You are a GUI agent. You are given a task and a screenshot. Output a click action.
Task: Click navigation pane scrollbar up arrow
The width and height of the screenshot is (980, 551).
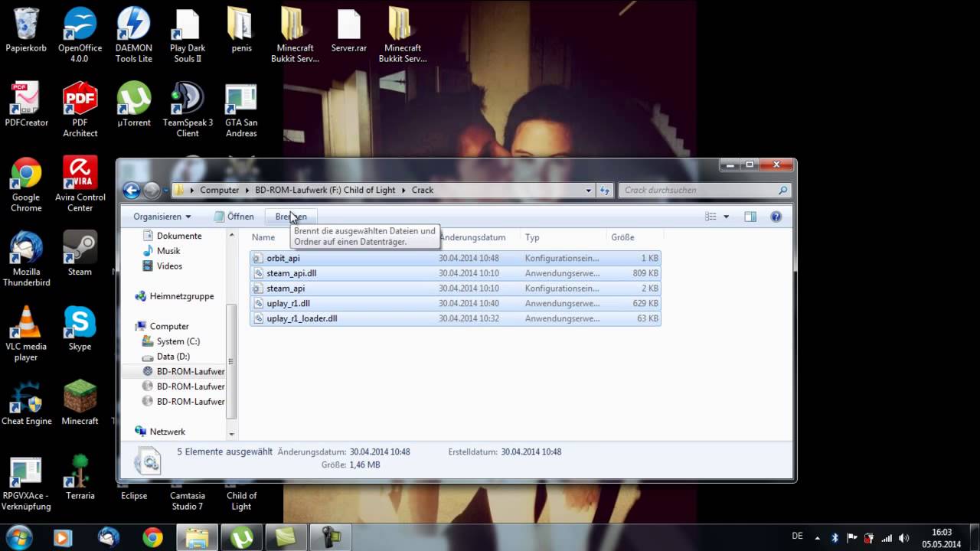pyautogui.click(x=232, y=236)
